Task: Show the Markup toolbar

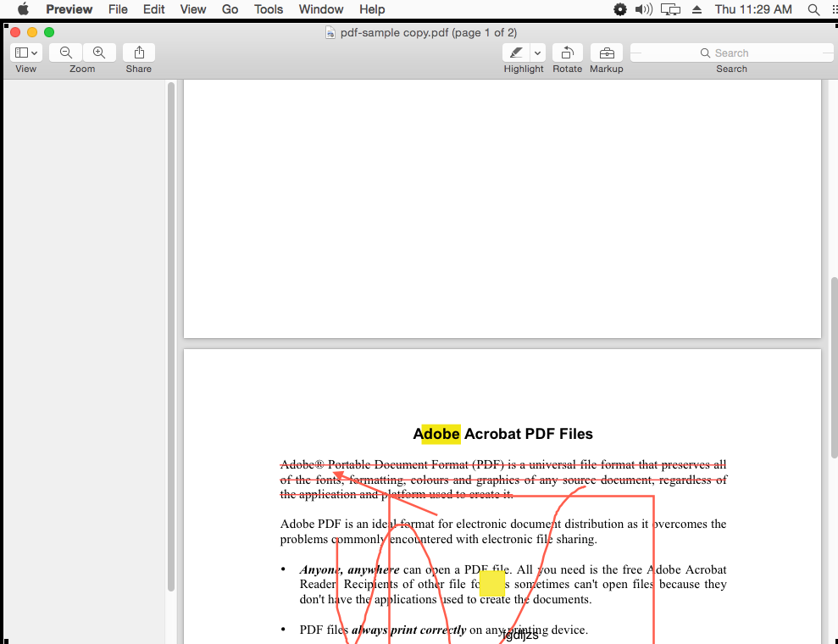Action: pyautogui.click(x=607, y=53)
